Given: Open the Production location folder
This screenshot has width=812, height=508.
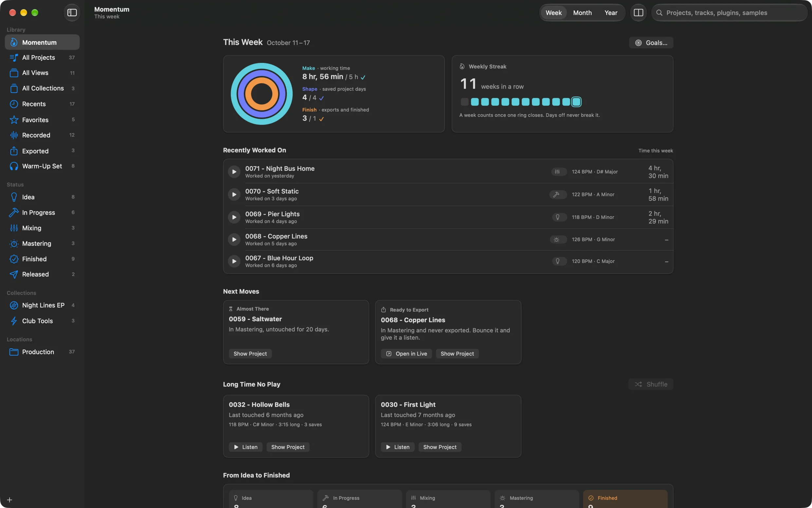Looking at the screenshot, I should coord(42,352).
